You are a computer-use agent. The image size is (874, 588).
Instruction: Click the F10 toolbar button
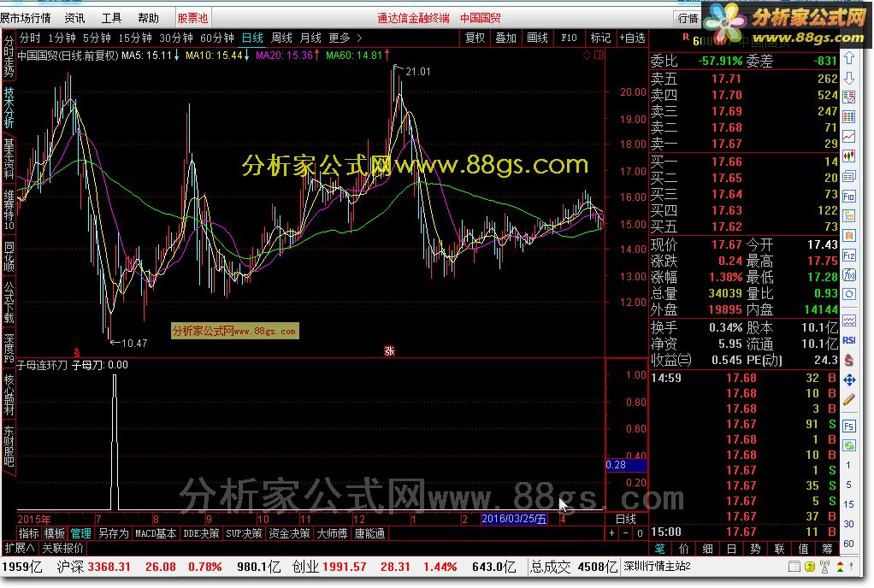pos(569,38)
